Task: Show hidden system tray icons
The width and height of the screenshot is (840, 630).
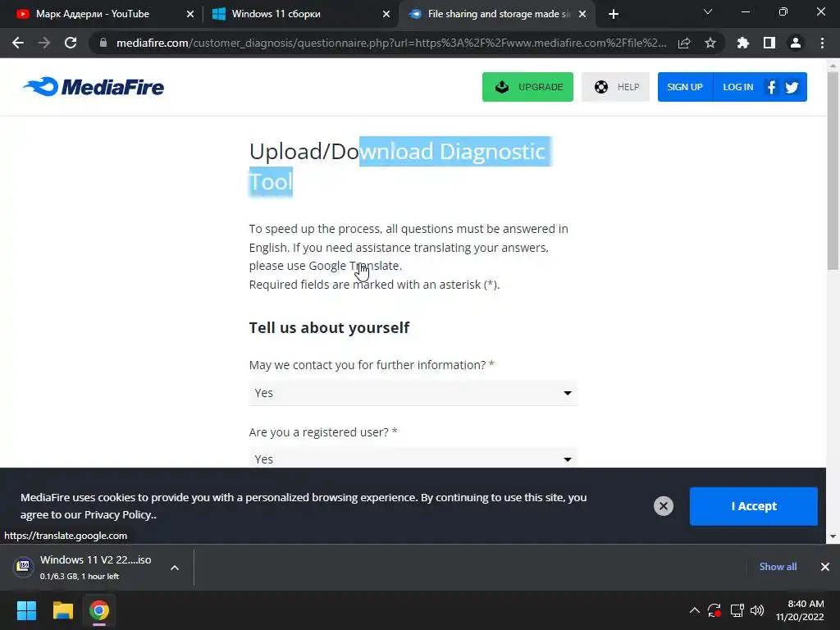Action: point(694,610)
